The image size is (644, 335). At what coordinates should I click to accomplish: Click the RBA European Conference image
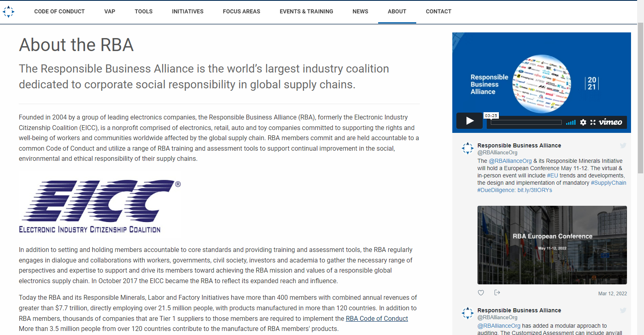pos(552,245)
